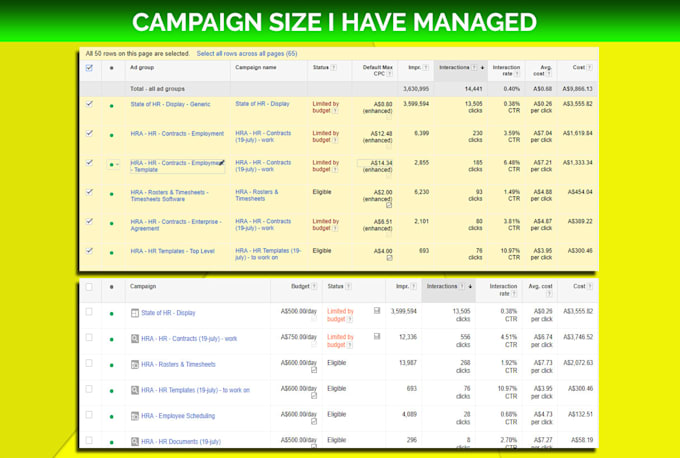The height and width of the screenshot is (458, 680).
Task: Click the search icon beside HRA - HR Documents (19-july)
Action: (x=135, y=442)
